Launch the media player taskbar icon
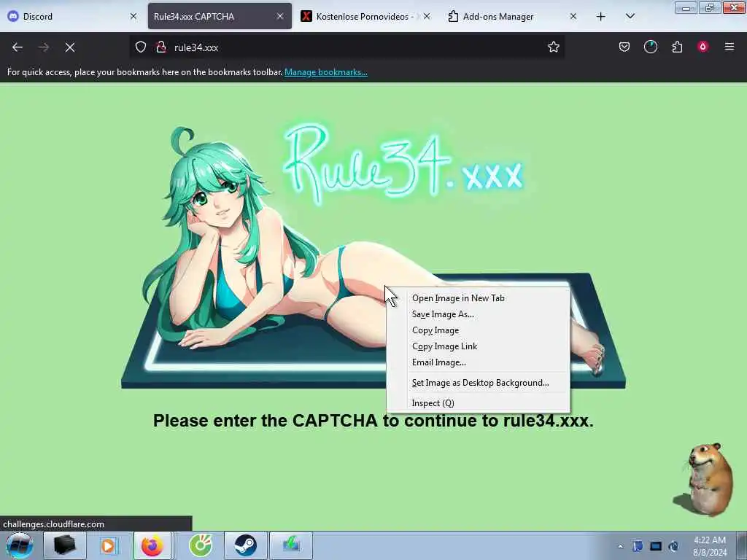 [x=108, y=545]
